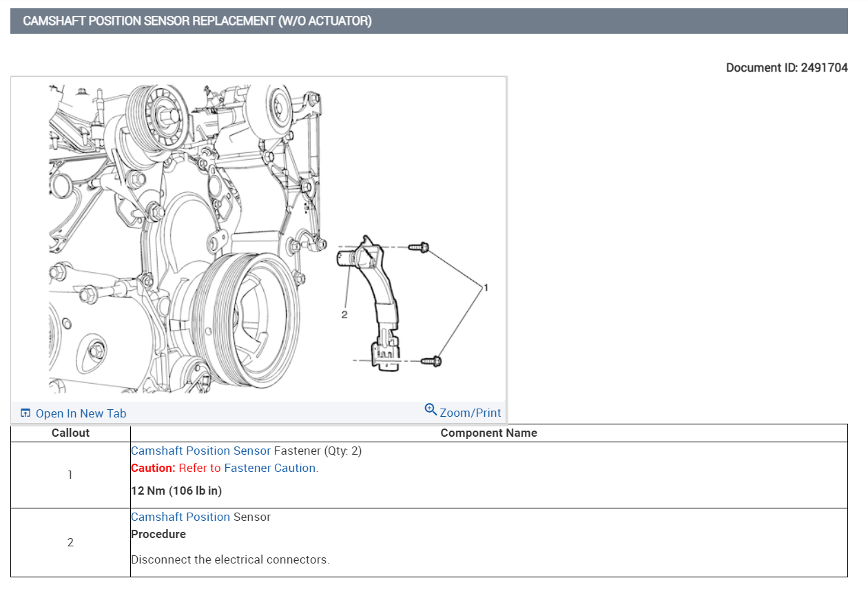Open the Zoom/Print link text
This screenshot has width=868, height=598.
(471, 413)
